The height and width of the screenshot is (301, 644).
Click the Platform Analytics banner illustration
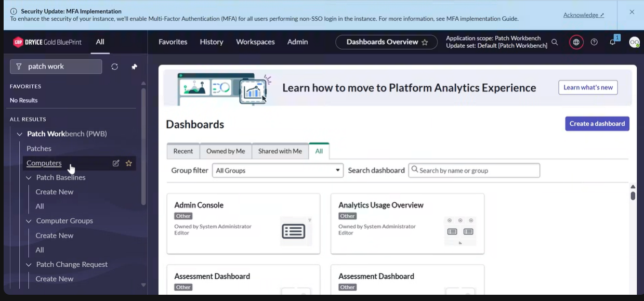tap(224, 88)
